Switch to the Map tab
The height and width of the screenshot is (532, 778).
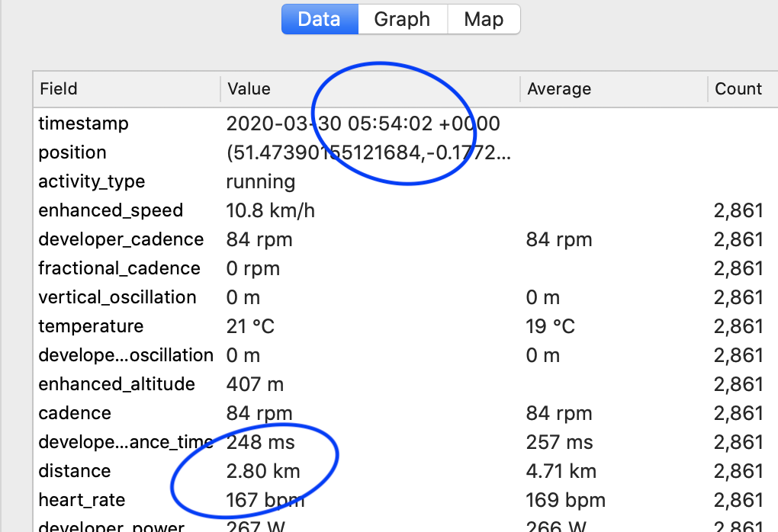(x=484, y=19)
